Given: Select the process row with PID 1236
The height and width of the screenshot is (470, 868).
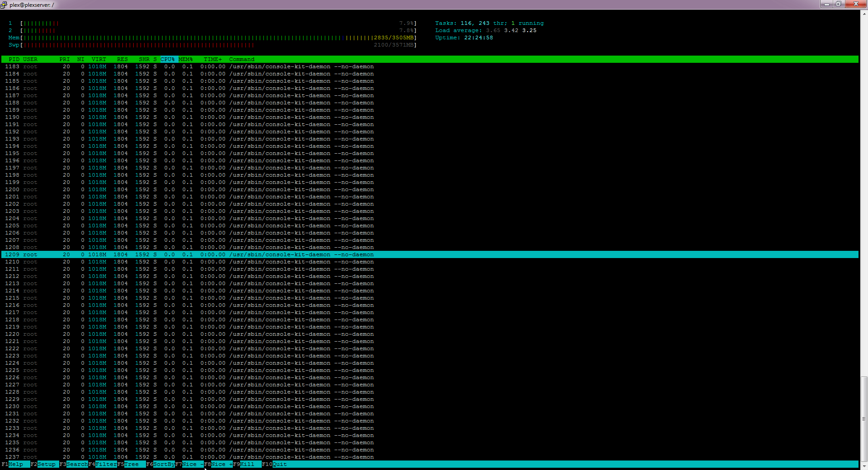Looking at the screenshot, I should tap(430, 450).
